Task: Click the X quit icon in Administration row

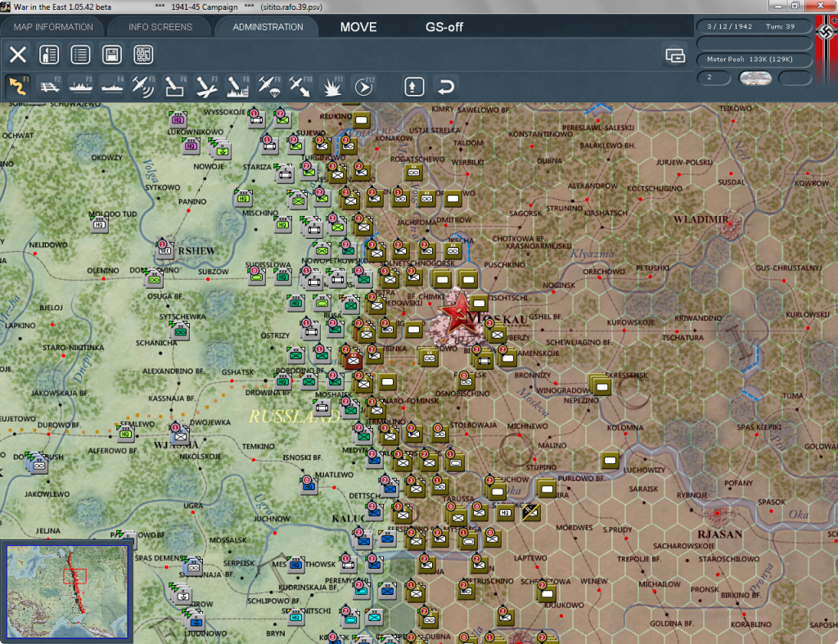Action: (x=18, y=55)
